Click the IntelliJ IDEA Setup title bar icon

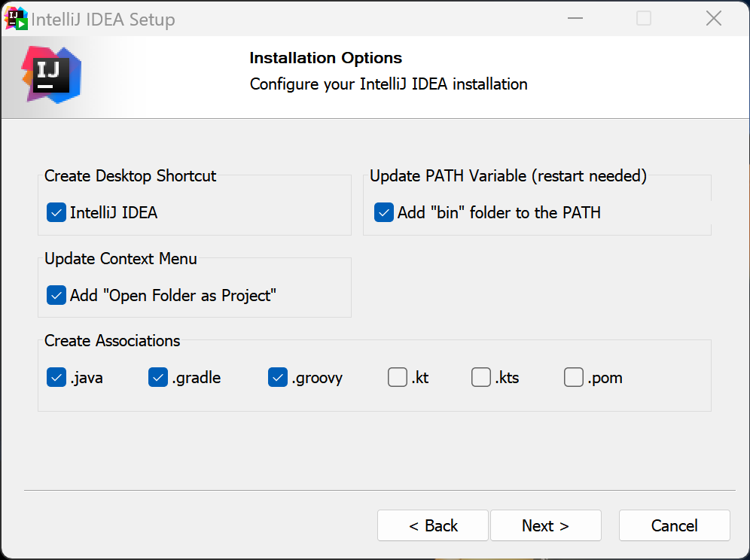click(17, 19)
